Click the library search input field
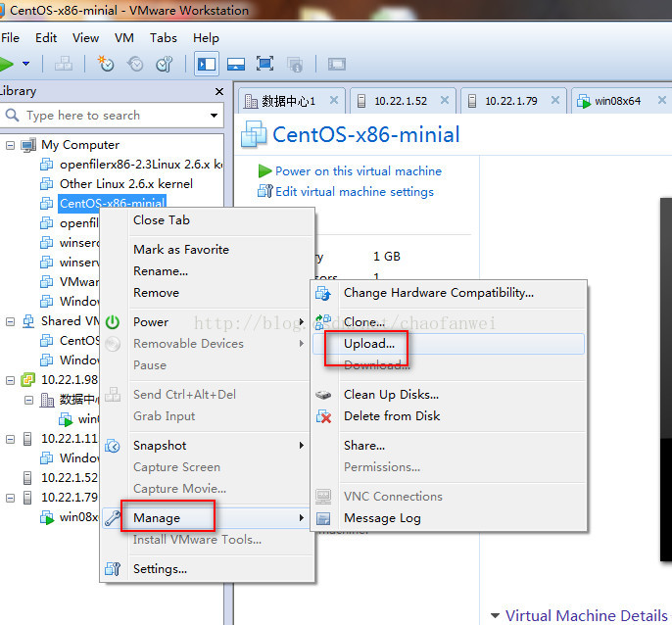Screen dimensions: 672x625 click(112, 116)
